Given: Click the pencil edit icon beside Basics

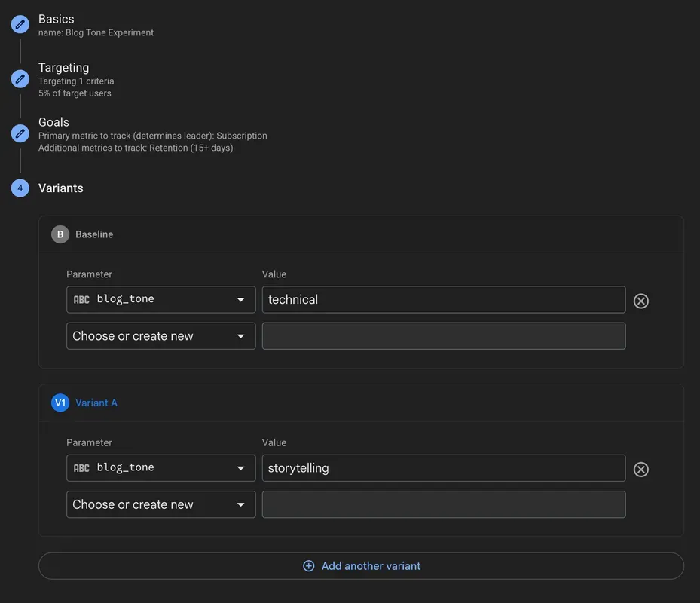Looking at the screenshot, I should coord(20,23).
